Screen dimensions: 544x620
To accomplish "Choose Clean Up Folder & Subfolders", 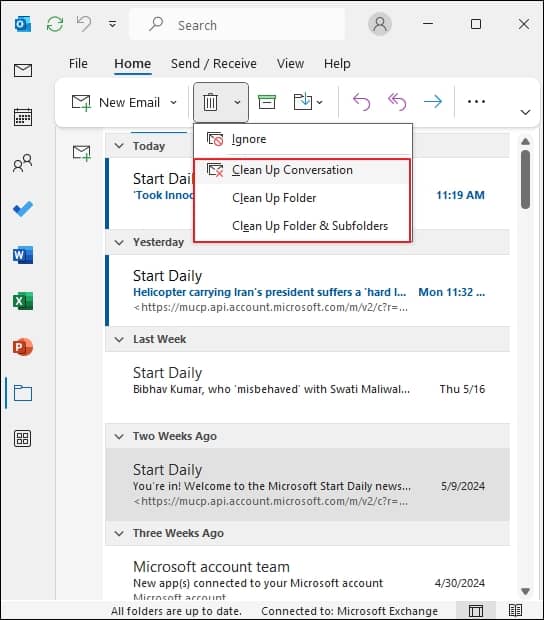I will click(x=303, y=226).
